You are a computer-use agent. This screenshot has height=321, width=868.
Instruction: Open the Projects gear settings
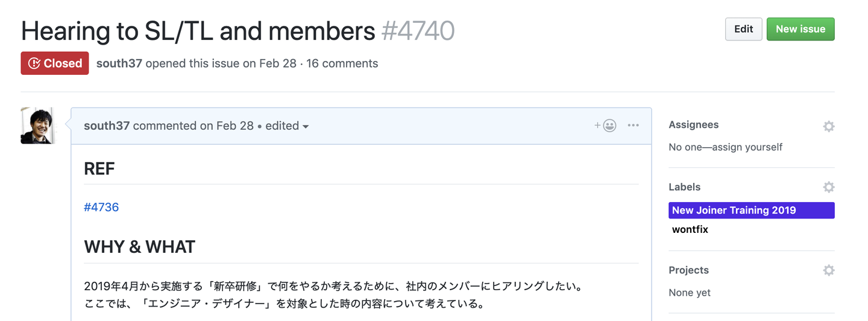828,270
